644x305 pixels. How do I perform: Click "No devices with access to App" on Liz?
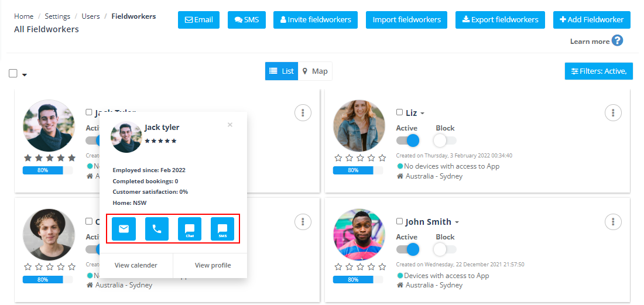tap(452, 166)
